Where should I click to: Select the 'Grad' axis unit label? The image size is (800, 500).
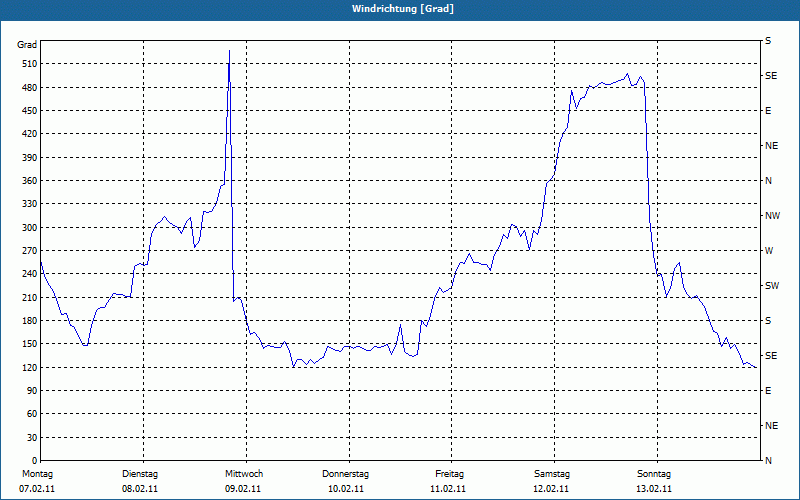click(27, 45)
